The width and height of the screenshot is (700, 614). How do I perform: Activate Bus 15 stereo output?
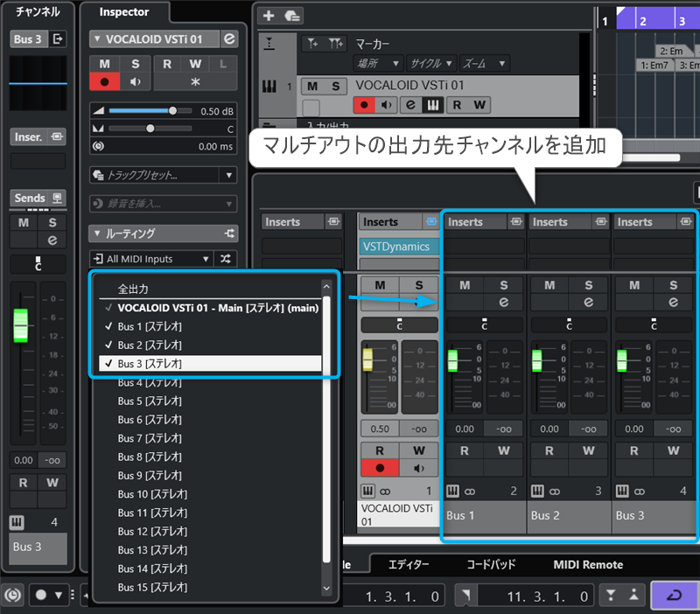coord(210,587)
